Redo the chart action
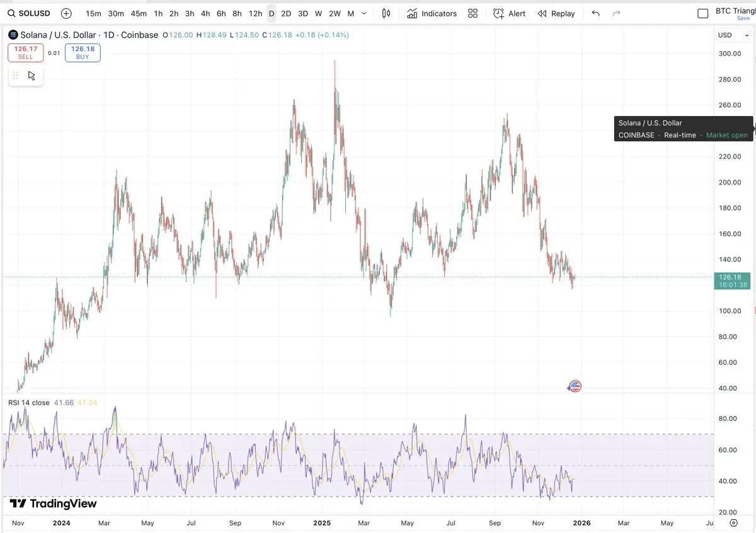Image resolution: width=756 pixels, height=533 pixels. pos(617,13)
